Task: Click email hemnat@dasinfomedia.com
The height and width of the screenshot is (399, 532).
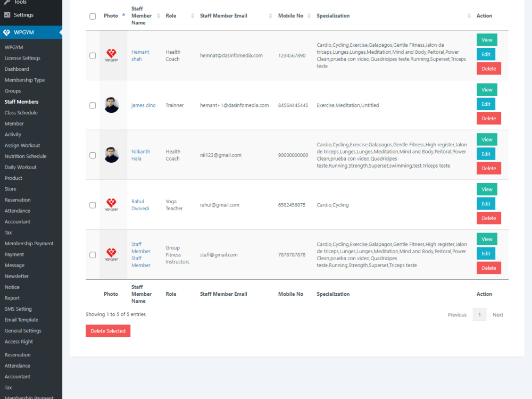Action: 231,55
